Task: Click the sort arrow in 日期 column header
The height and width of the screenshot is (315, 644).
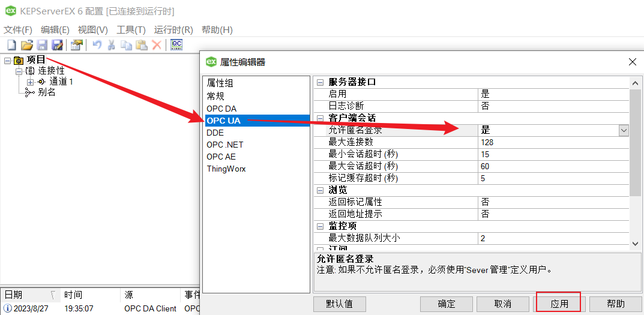Action: [53, 295]
